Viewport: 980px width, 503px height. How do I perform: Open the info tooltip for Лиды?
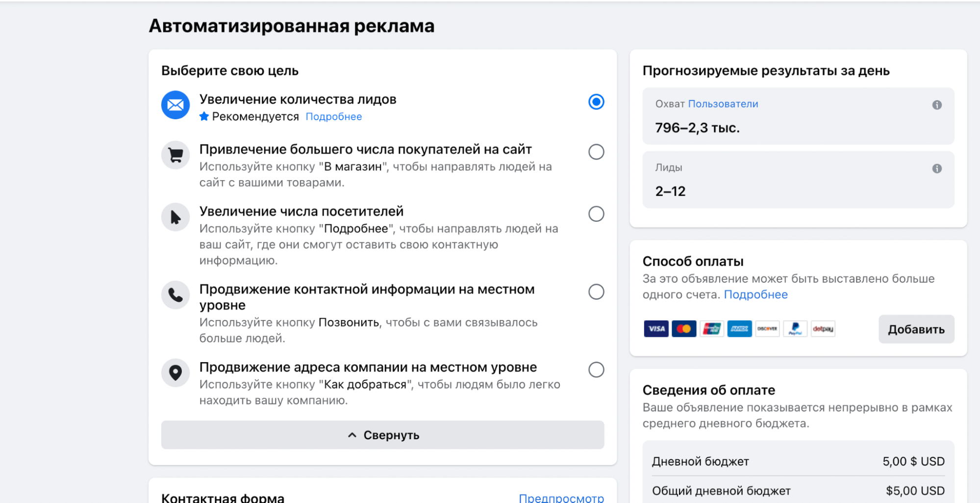[x=937, y=168]
